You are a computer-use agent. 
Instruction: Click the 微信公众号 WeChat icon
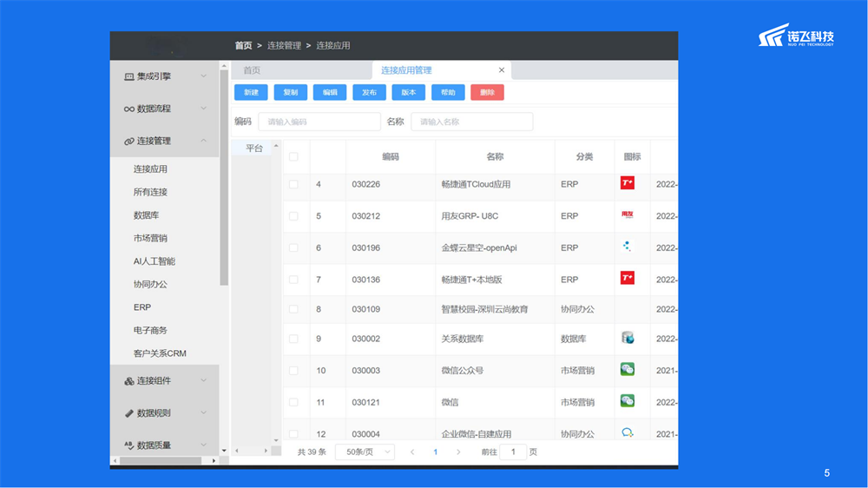point(628,369)
